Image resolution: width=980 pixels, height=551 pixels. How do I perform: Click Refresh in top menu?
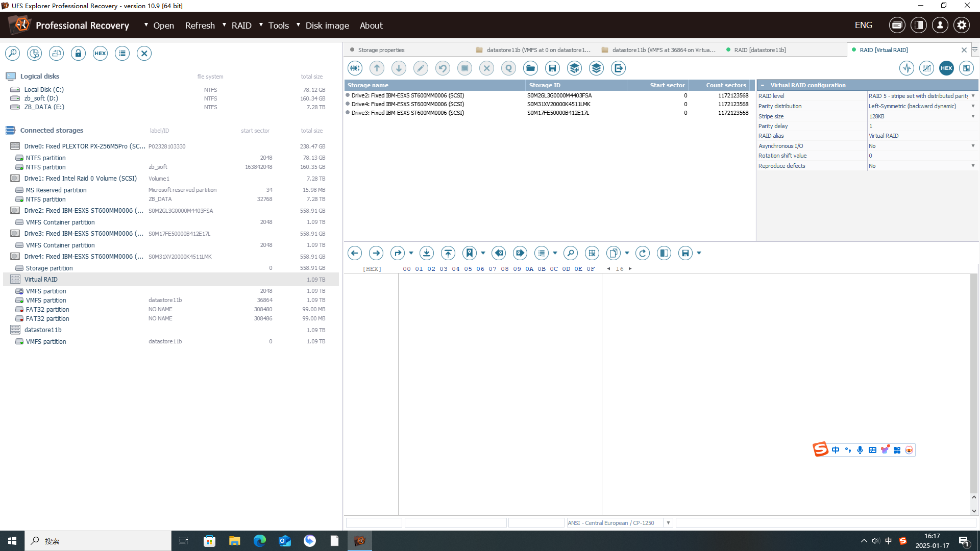pos(200,26)
